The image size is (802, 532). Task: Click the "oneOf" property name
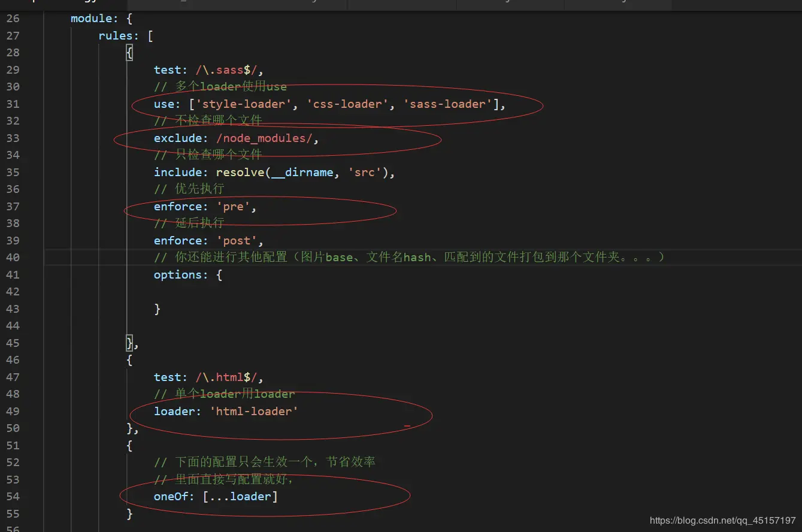(171, 497)
